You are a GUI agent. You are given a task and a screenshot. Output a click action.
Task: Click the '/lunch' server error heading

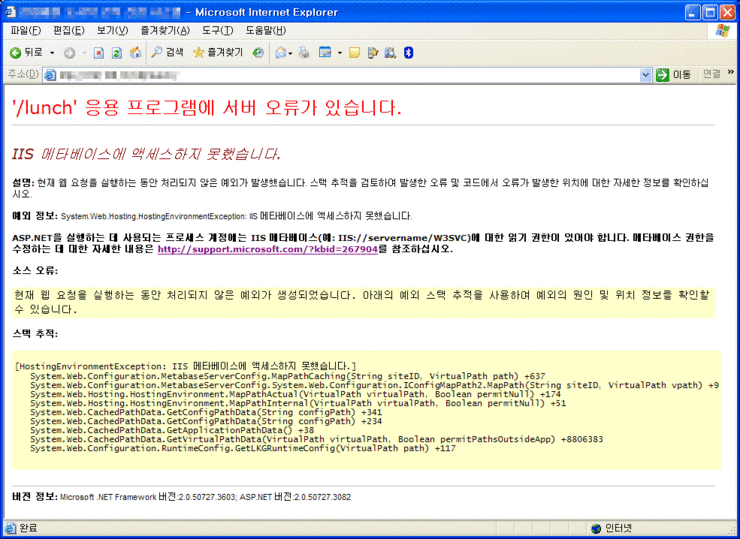click(207, 108)
